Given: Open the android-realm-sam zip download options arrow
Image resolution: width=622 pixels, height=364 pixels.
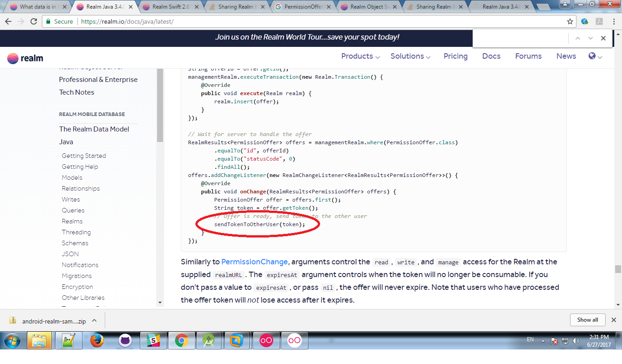Looking at the screenshot, I should click(x=94, y=320).
